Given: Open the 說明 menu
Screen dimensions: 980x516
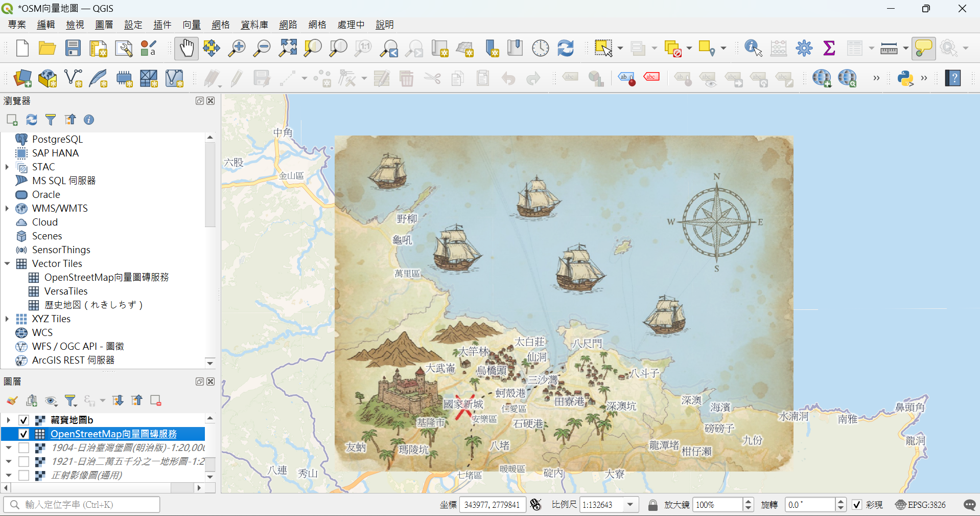Looking at the screenshot, I should coord(385,25).
